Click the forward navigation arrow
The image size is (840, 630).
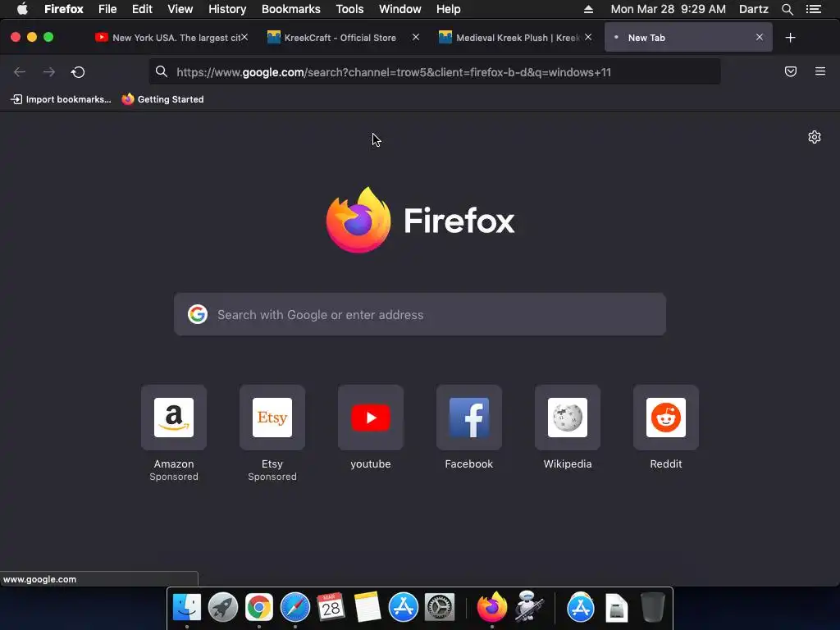48,72
